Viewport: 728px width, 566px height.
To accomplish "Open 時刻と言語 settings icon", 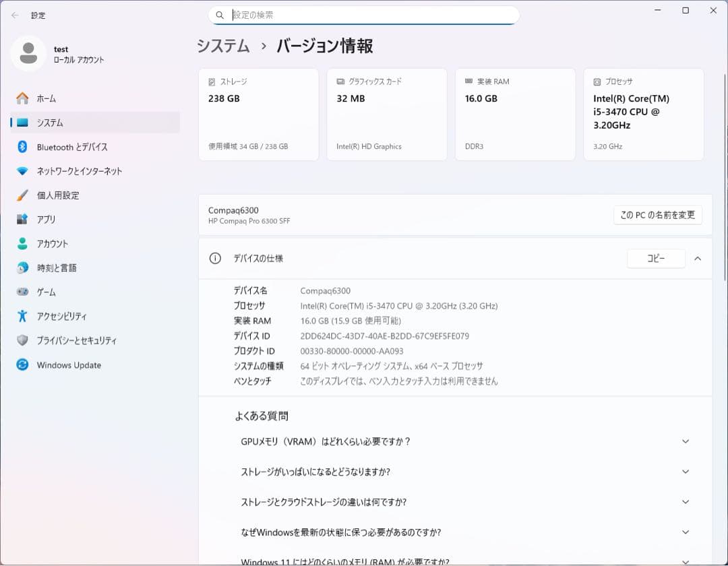I will tap(23, 268).
